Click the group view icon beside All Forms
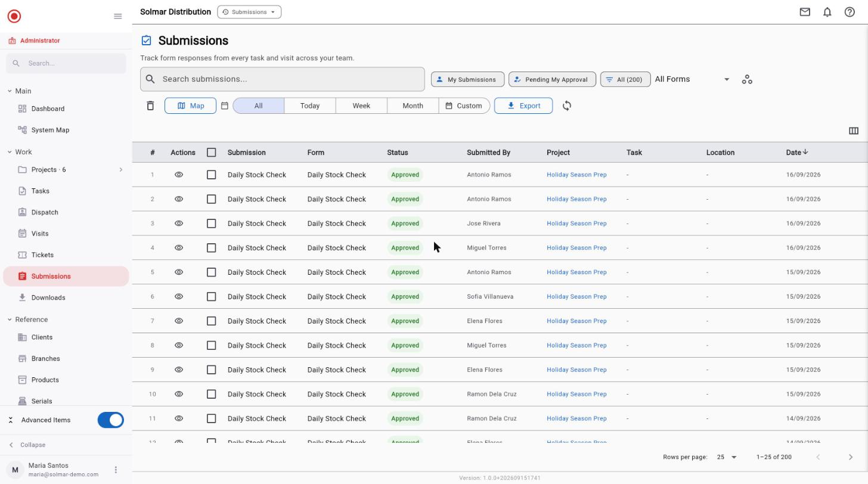 tap(747, 79)
